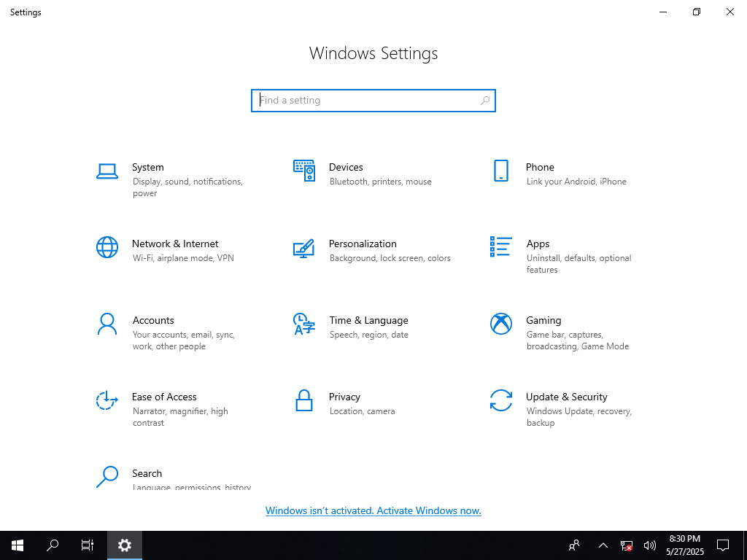This screenshot has width=747, height=560.
Task: Show hidden system tray icons
Action: point(603,545)
